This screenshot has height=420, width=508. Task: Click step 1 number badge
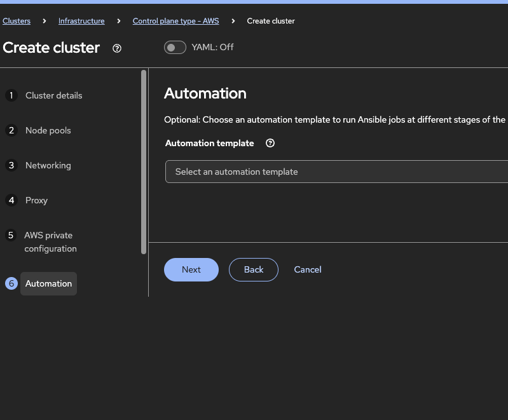click(x=11, y=95)
